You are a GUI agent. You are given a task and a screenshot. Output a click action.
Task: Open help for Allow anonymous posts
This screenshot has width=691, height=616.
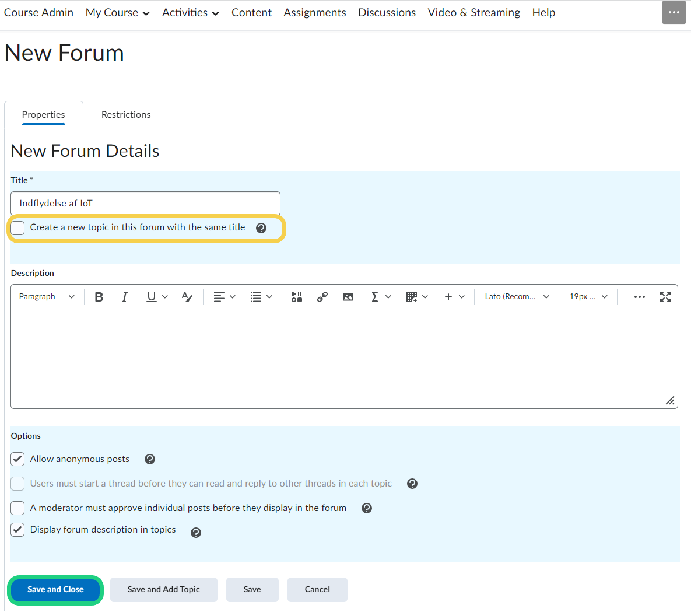click(x=150, y=460)
